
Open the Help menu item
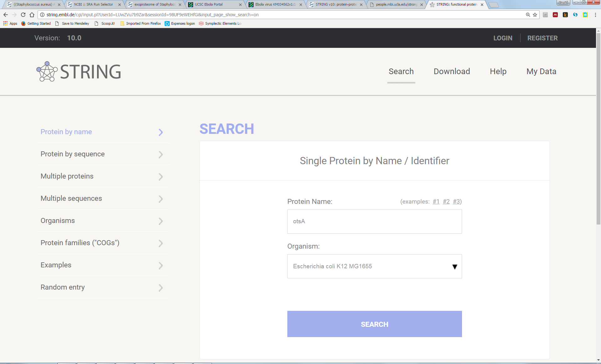[x=498, y=71]
